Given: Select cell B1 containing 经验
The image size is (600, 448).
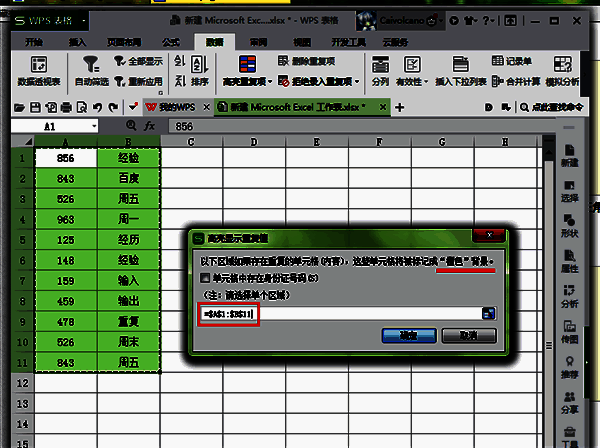Looking at the screenshot, I should click(129, 157).
